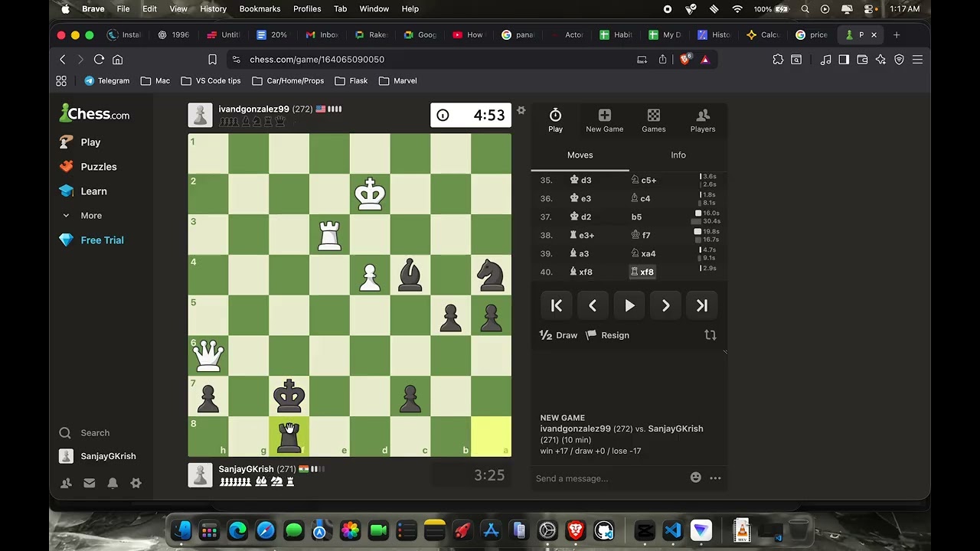Viewport: 980px width, 551px height.
Task: Open the Brave shields lion icon
Action: pyautogui.click(x=685, y=59)
